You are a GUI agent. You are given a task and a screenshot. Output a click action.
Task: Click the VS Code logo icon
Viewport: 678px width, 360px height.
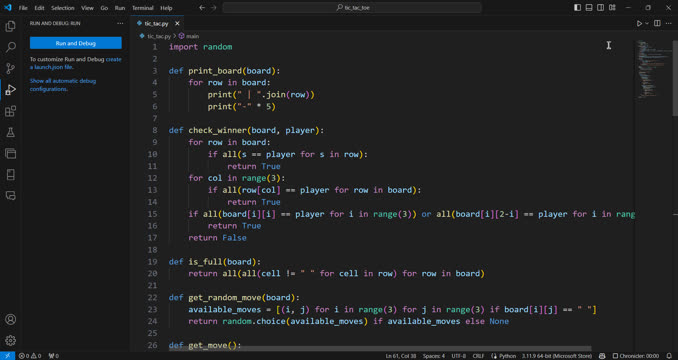coord(7,8)
